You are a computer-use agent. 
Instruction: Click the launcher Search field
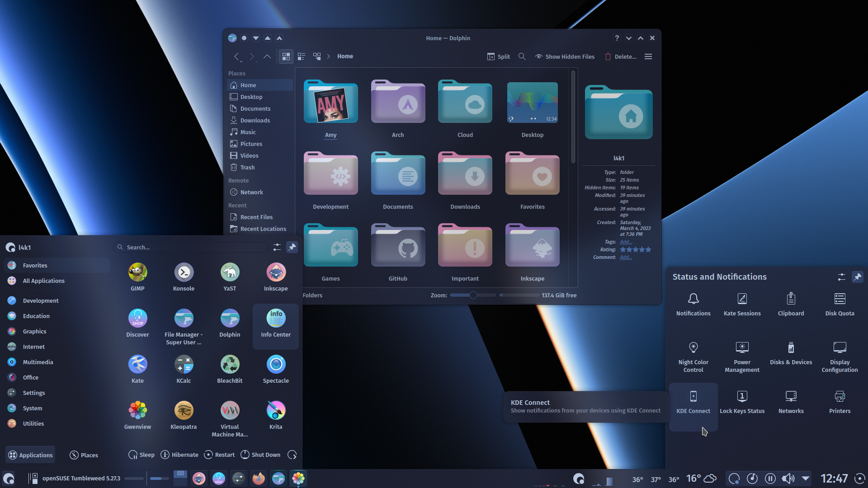click(191, 247)
